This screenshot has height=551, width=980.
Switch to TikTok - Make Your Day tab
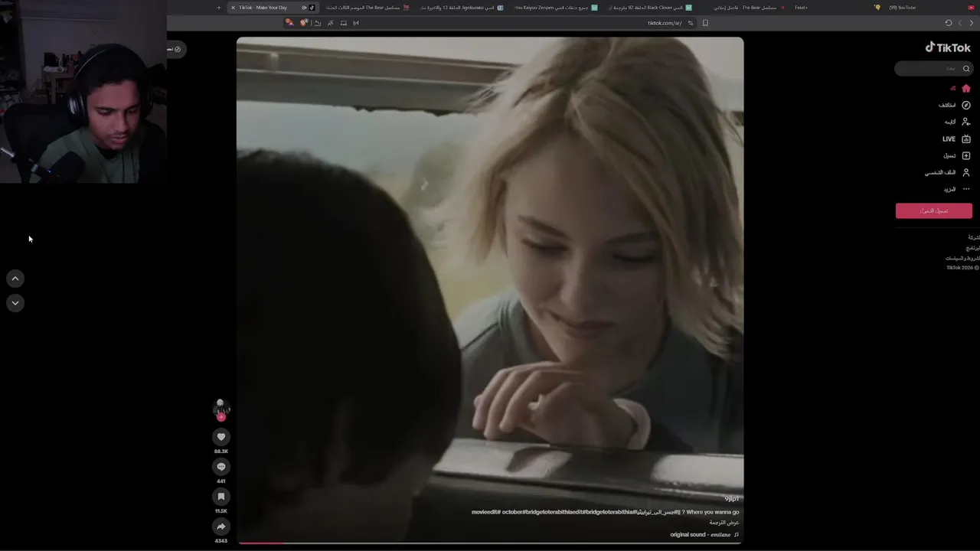(x=272, y=8)
